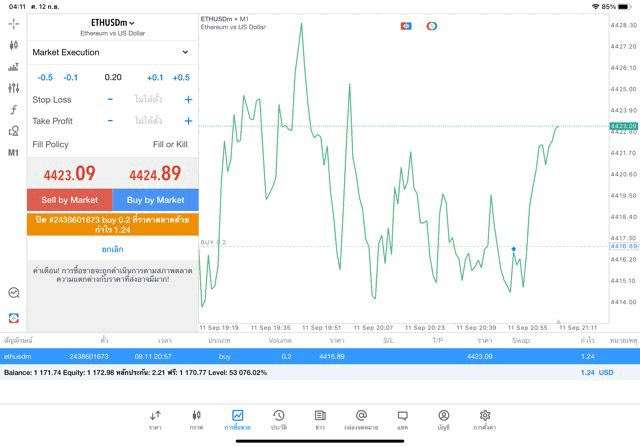This screenshot has width=640, height=447.
Task: Decrease volume by -0.5
Action: pyautogui.click(x=45, y=77)
